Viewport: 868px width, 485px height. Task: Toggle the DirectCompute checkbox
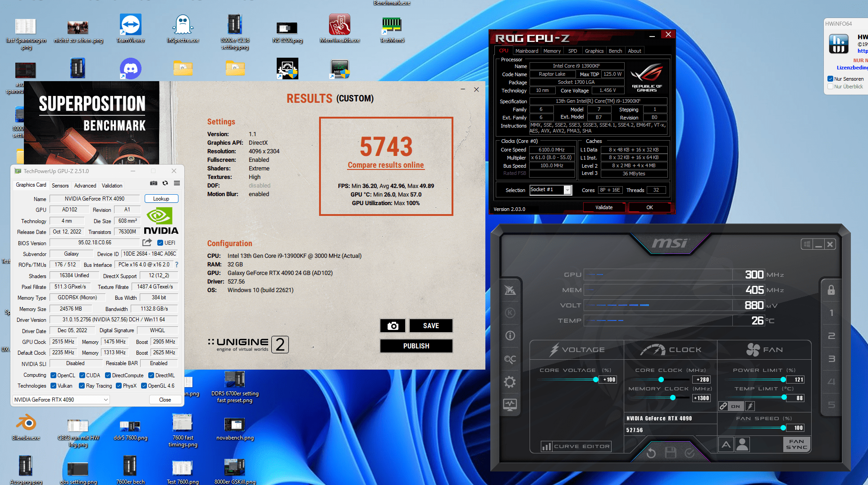(x=108, y=375)
